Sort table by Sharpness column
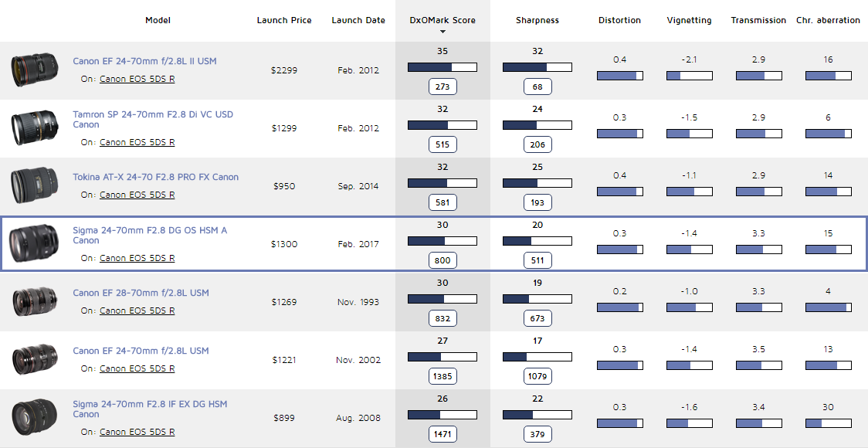 tap(537, 20)
